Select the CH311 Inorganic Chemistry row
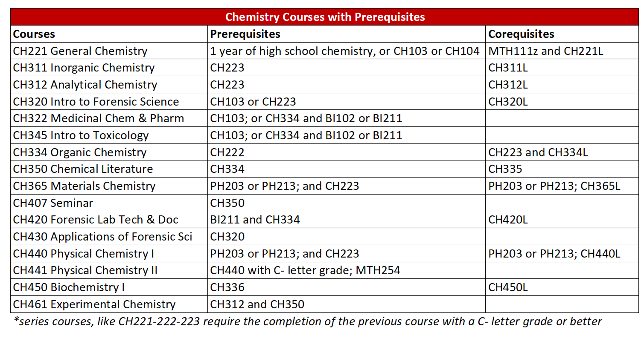The image size is (644, 338). [84, 68]
